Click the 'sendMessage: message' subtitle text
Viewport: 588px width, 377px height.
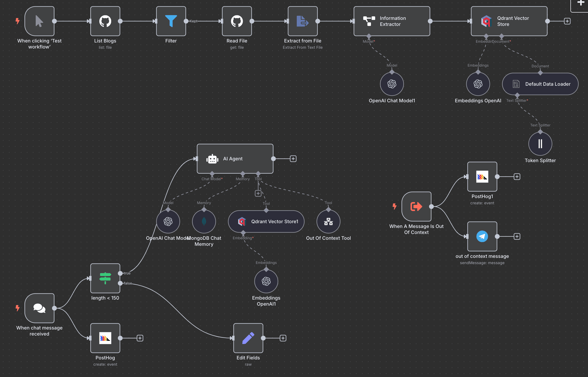[x=482, y=263]
